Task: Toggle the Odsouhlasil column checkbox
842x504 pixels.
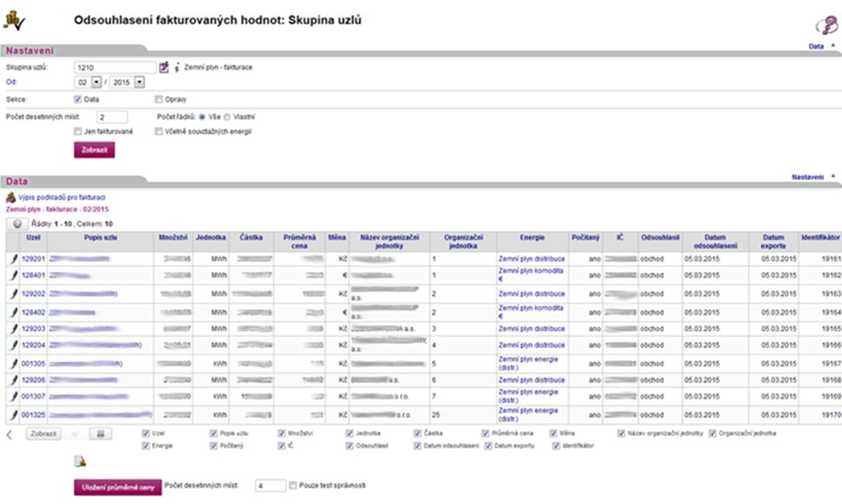Action: click(350, 446)
